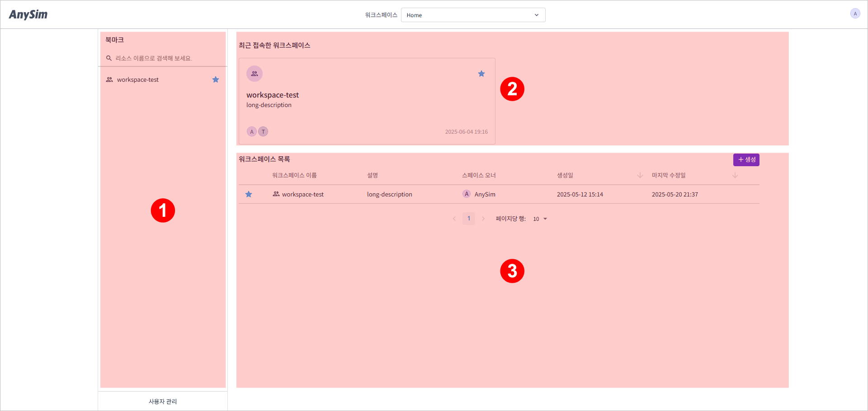868x411 pixels.
Task: Open the user avatar in top-right corner
Action: pos(855,14)
